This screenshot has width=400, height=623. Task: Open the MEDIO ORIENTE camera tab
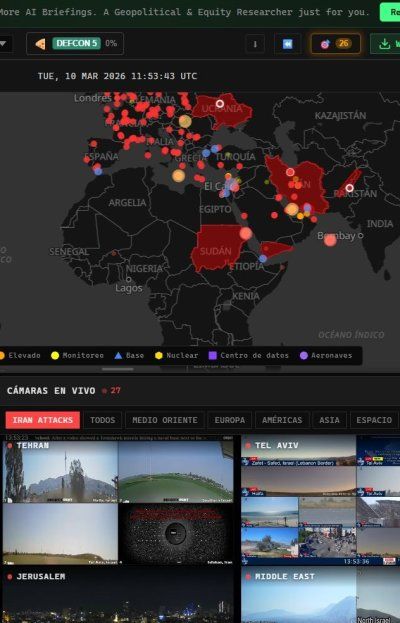tap(165, 420)
